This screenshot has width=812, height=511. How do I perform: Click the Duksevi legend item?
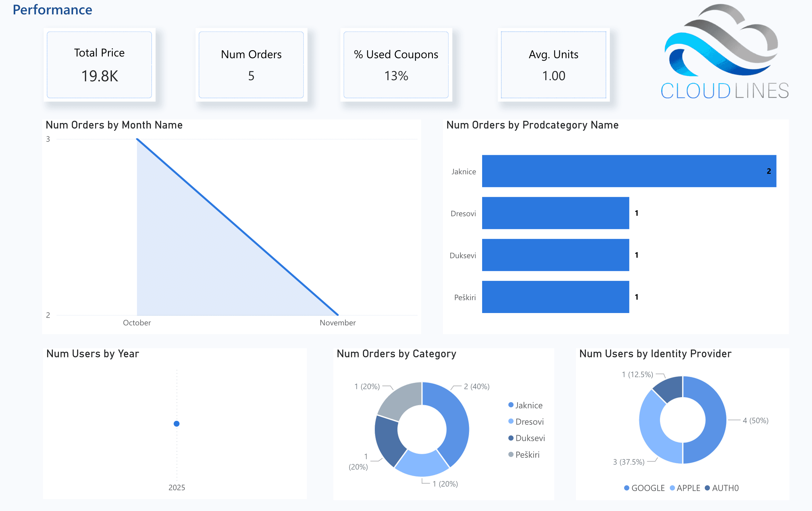(530, 438)
